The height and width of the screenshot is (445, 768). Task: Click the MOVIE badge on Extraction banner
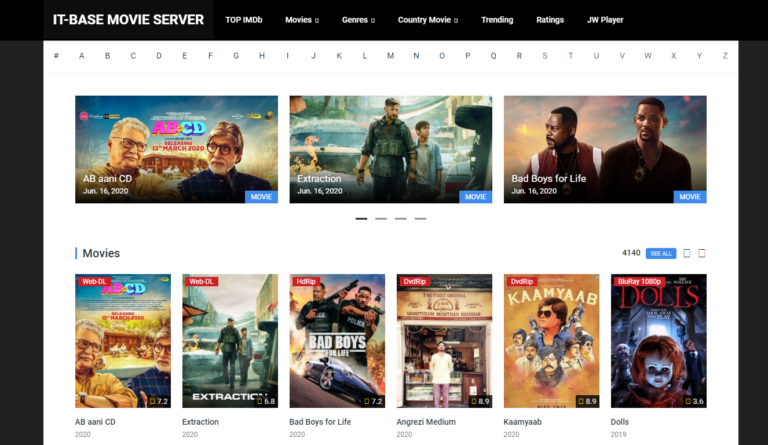click(476, 197)
